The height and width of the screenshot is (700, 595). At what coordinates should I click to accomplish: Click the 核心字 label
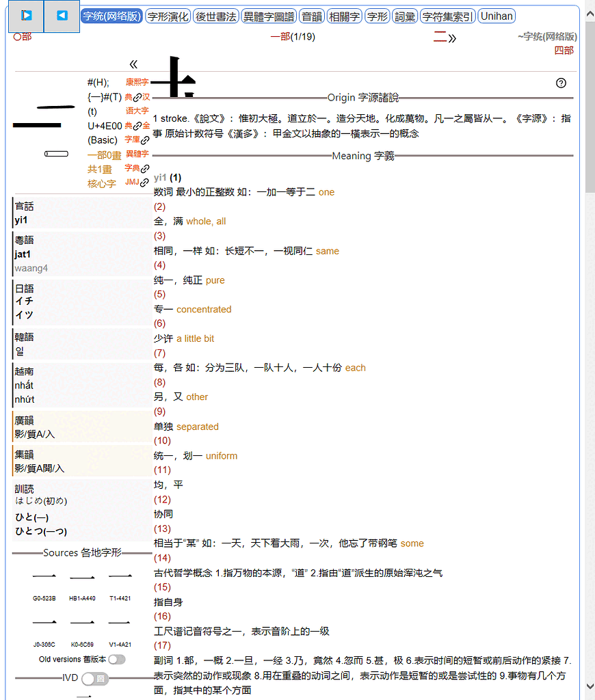pyautogui.click(x=102, y=184)
